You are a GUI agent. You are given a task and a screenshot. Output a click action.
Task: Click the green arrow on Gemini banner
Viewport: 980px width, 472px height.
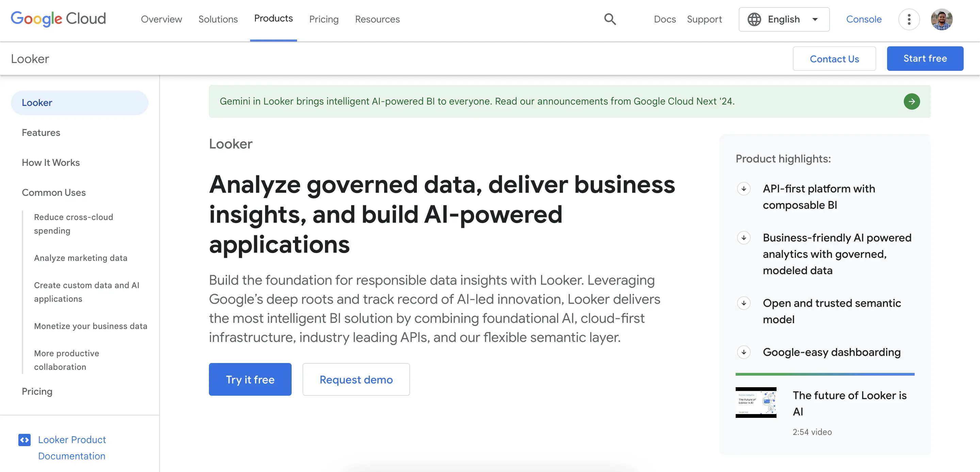(x=912, y=101)
